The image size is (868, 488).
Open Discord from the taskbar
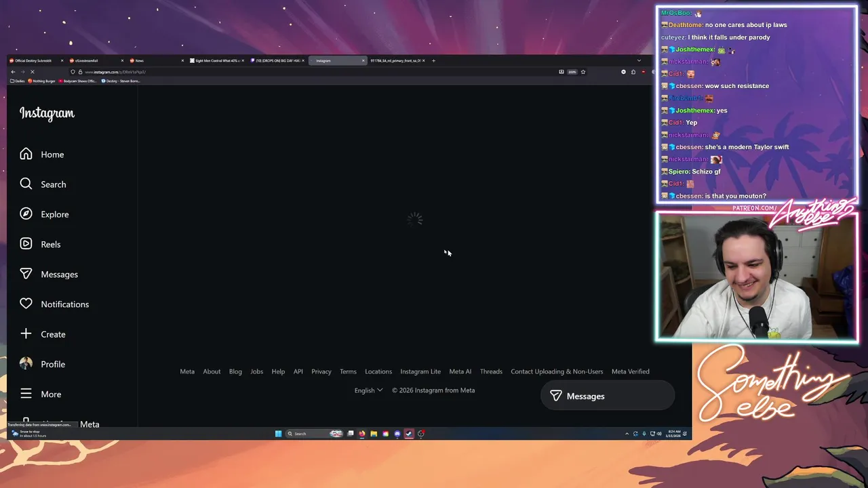click(x=397, y=434)
